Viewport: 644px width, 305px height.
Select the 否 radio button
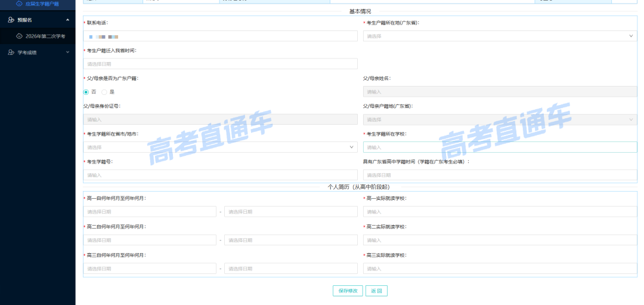[x=86, y=92]
